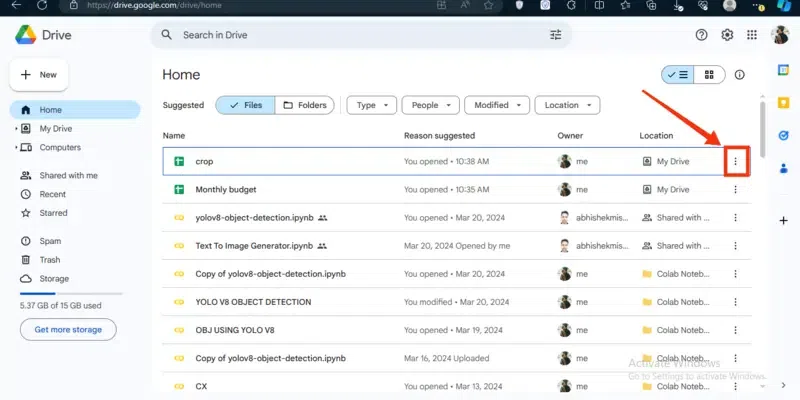800x400 pixels.
Task: Open the Settings gear icon
Action: point(727,35)
